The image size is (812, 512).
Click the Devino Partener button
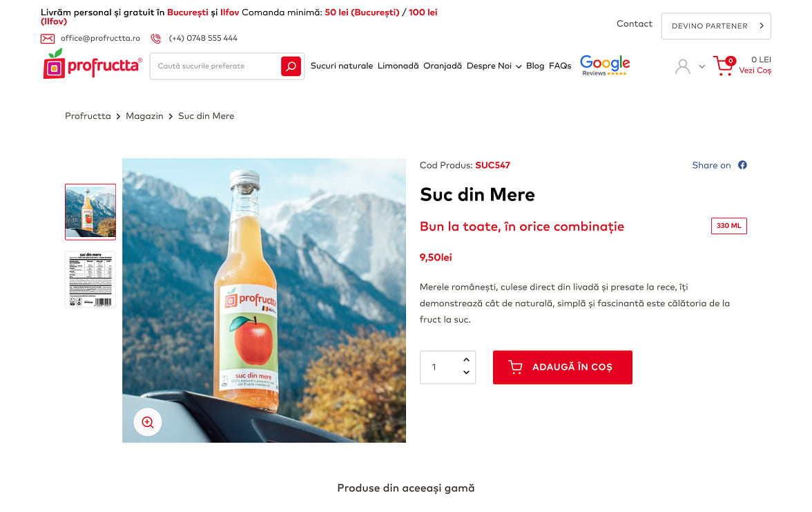[715, 26]
